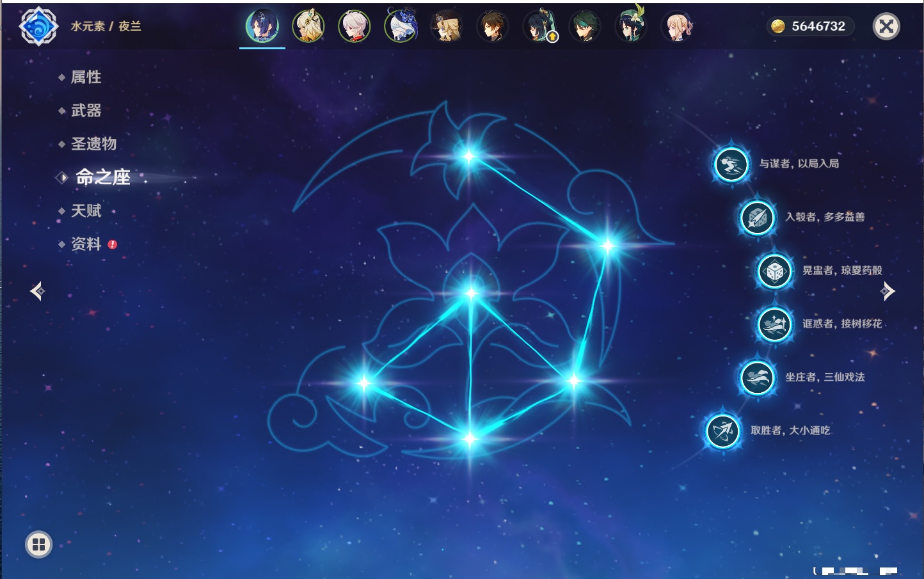Switch to Xiao's green-haired avatar
Image resolution: width=924 pixels, height=579 pixels.
tap(585, 26)
